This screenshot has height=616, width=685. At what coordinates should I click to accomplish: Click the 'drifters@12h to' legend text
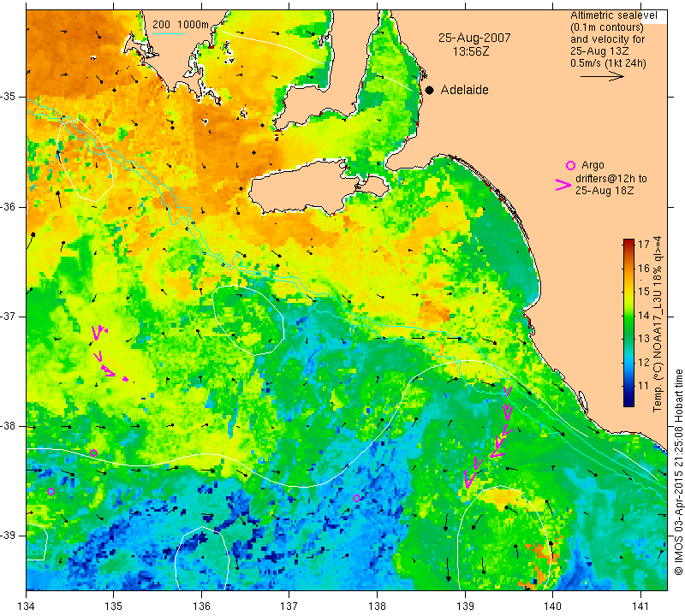coord(611,179)
